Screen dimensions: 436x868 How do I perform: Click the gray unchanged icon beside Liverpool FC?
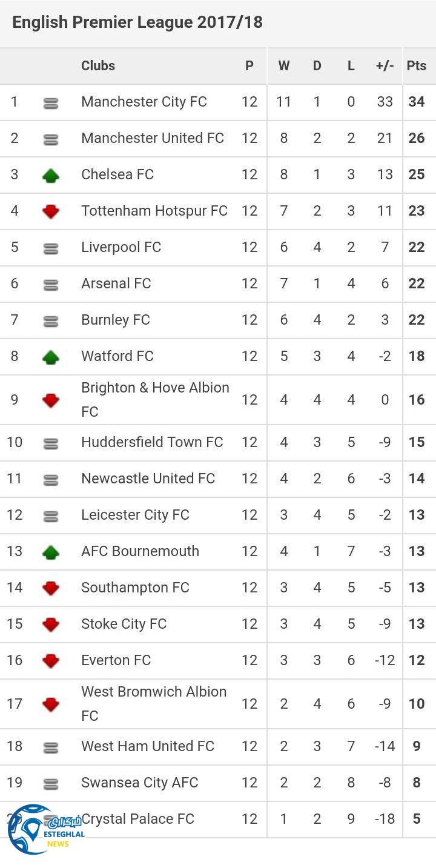pyautogui.click(x=51, y=248)
